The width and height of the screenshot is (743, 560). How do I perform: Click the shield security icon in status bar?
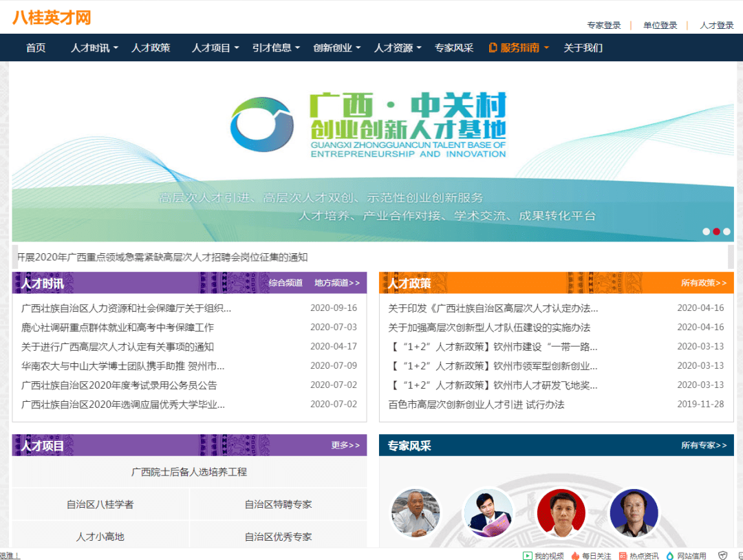coord(722,556)
